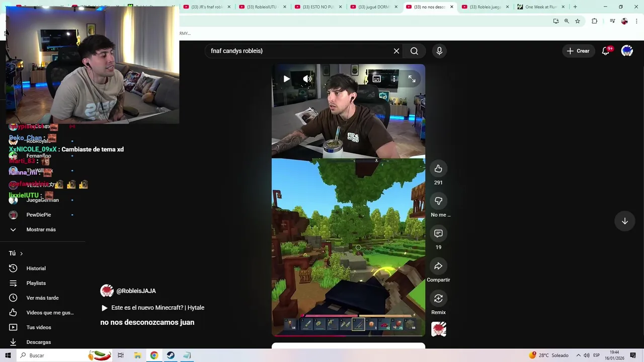
Task: Open linked video 'Este es el nuevo Minecraft? | Hytale'
Action: (x=153, y=308)
